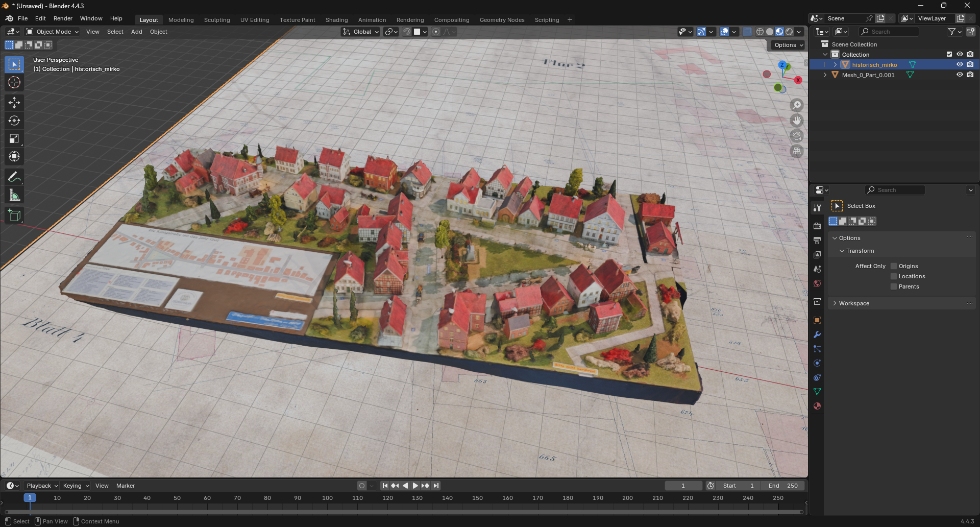980x527 pixels.
Task: Expand the Workspace panel
Action: (x=854, y=303)
